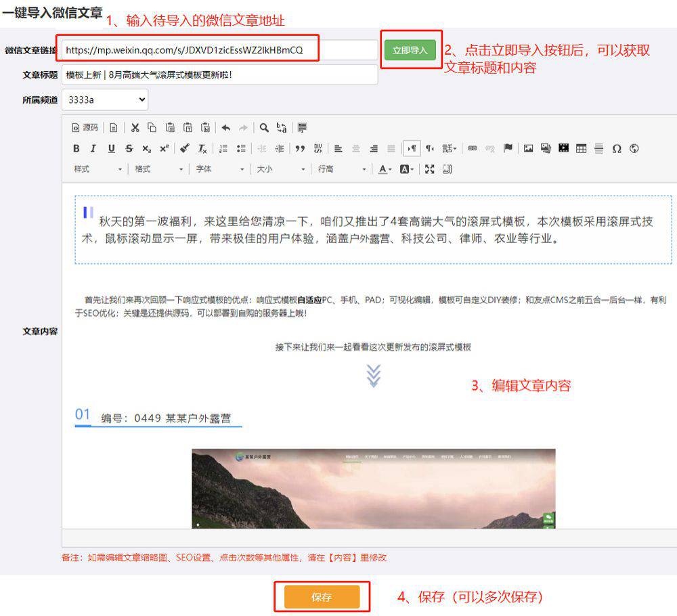Open the text color picker
The height and width of the screenshot is (616, 677).
coord(385,169)
